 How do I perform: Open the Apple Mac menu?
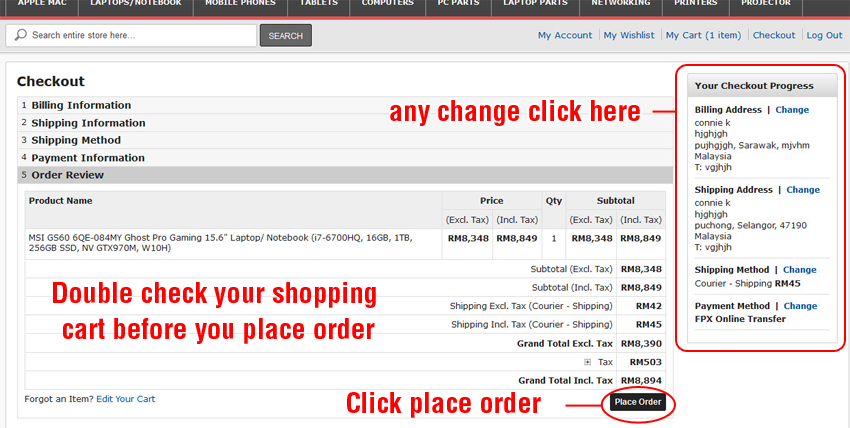[x=42, y=5]
